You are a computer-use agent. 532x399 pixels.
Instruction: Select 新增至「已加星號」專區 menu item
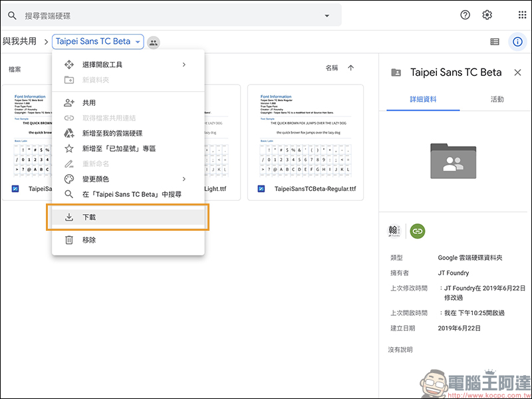coord(128,148)
